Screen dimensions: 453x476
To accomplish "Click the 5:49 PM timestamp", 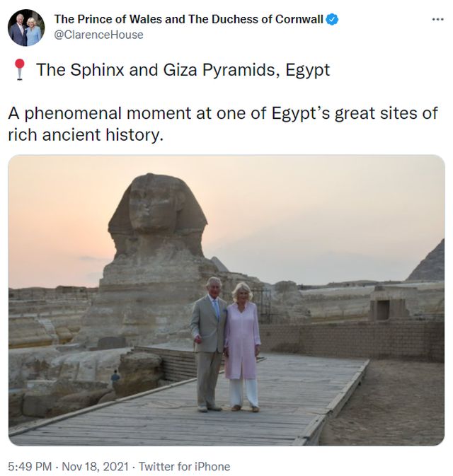I will click(x=30, y=466).
